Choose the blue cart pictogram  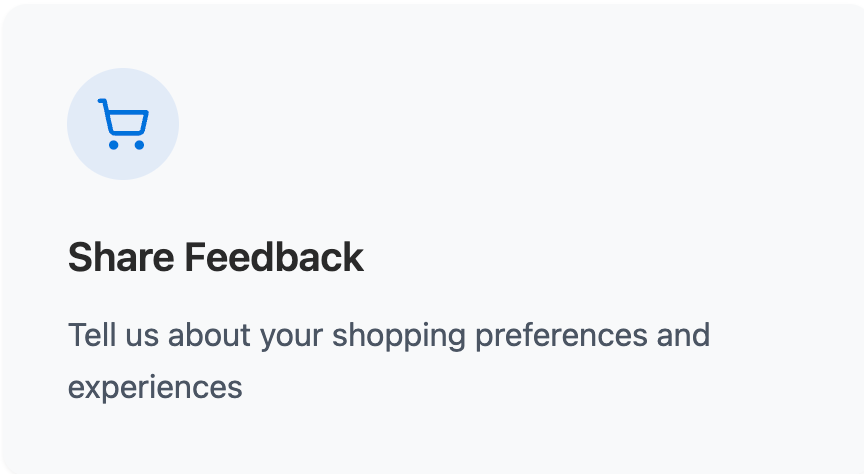click(123, 124)
